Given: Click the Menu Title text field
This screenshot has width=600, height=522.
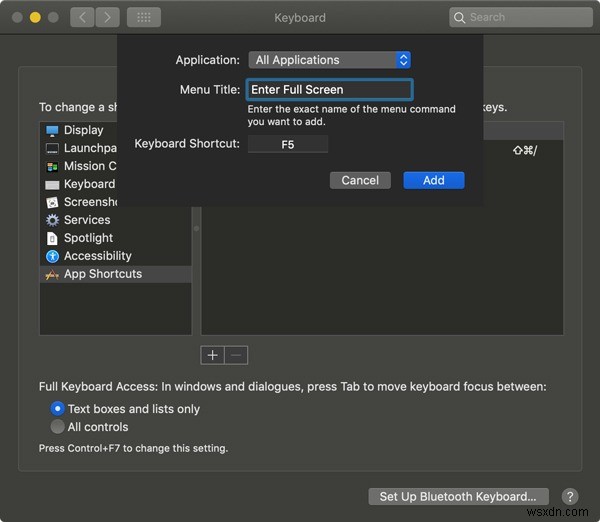Looking at the screenshot, I should (329, 90).
